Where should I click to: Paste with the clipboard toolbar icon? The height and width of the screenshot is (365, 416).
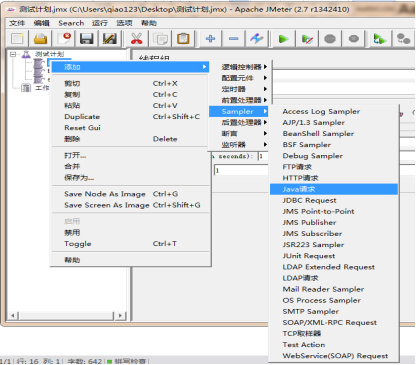coord(183,39)
